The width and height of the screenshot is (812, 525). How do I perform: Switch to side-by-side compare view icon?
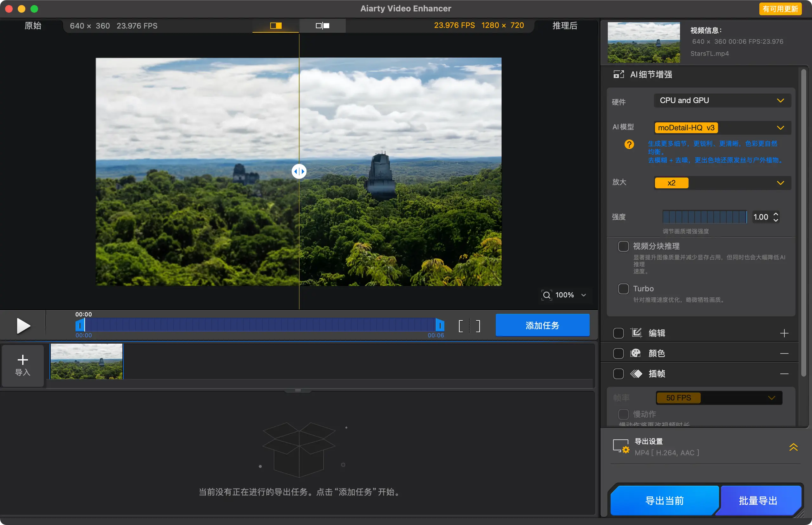pyautogui.click(x=322, y=26)
